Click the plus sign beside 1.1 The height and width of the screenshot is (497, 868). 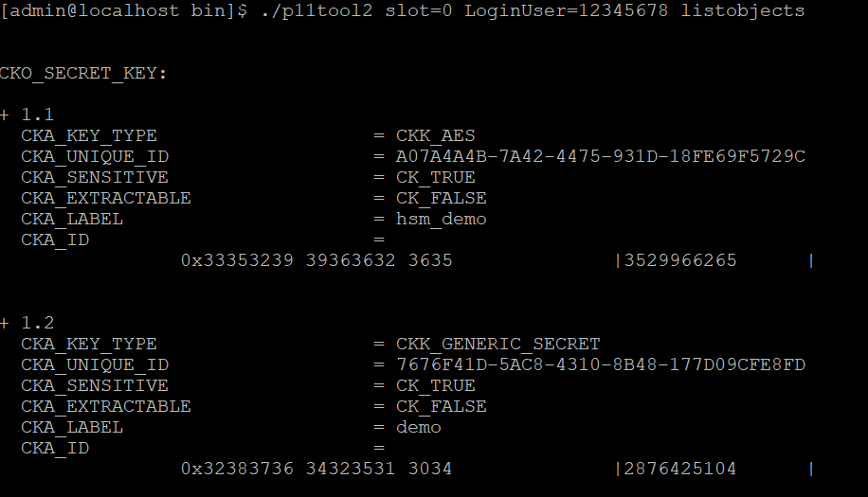[x=5, y=115]
